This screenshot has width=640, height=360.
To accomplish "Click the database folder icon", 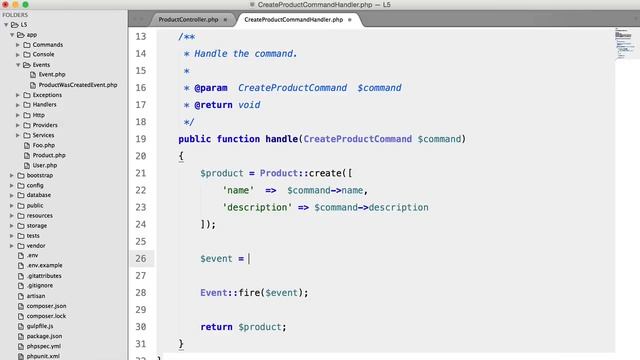I will [x=21, y=196].
